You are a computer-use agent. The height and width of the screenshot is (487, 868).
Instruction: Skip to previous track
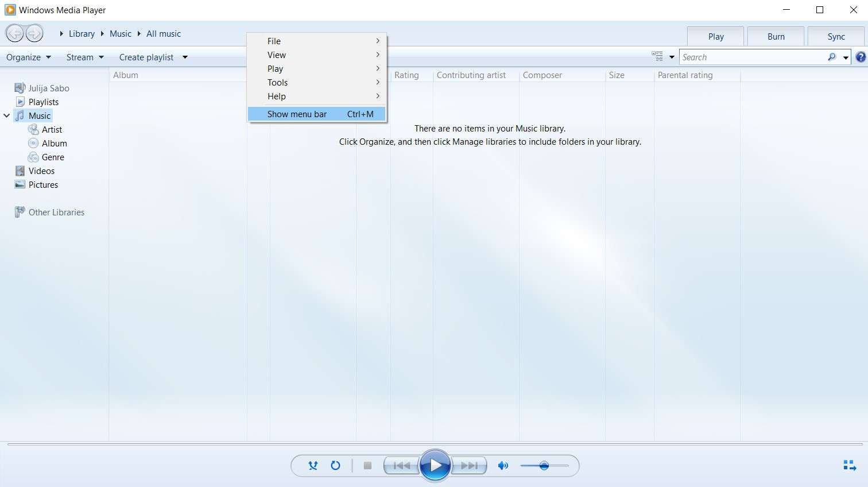402,466
